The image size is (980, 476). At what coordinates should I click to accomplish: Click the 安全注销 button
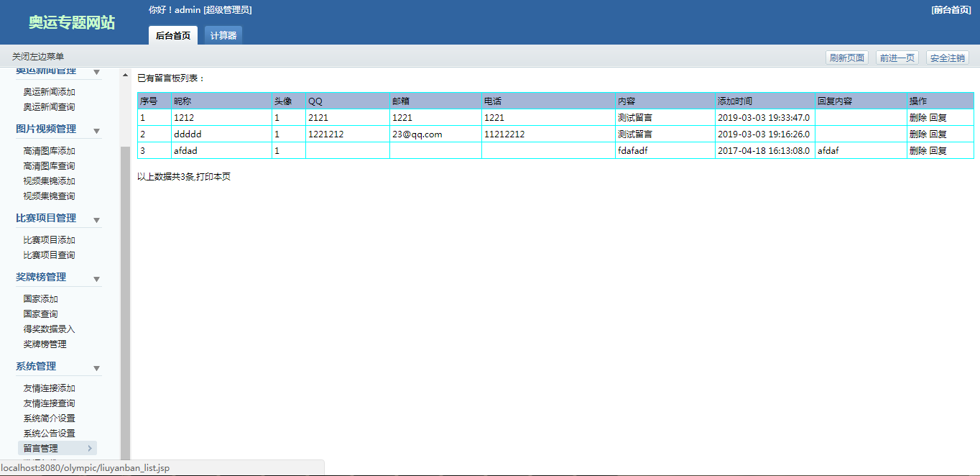[x=948, y=58]
